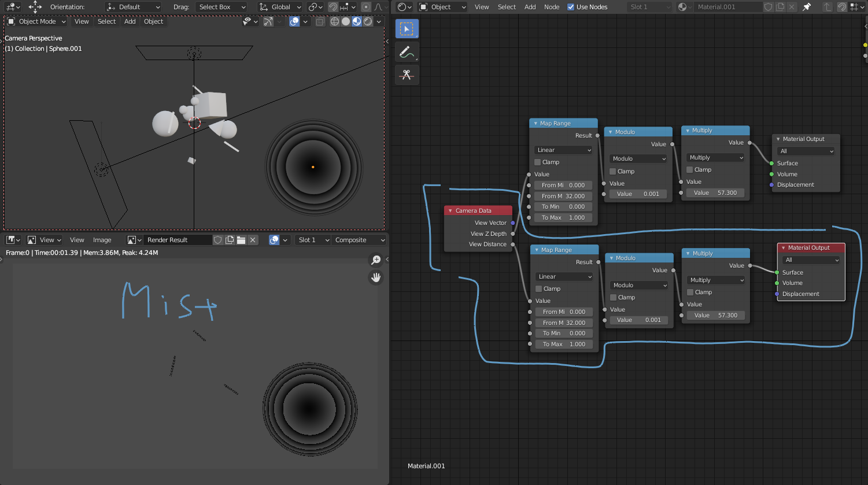Click the Add menu in 3D viewport

[x=130, y=21]
